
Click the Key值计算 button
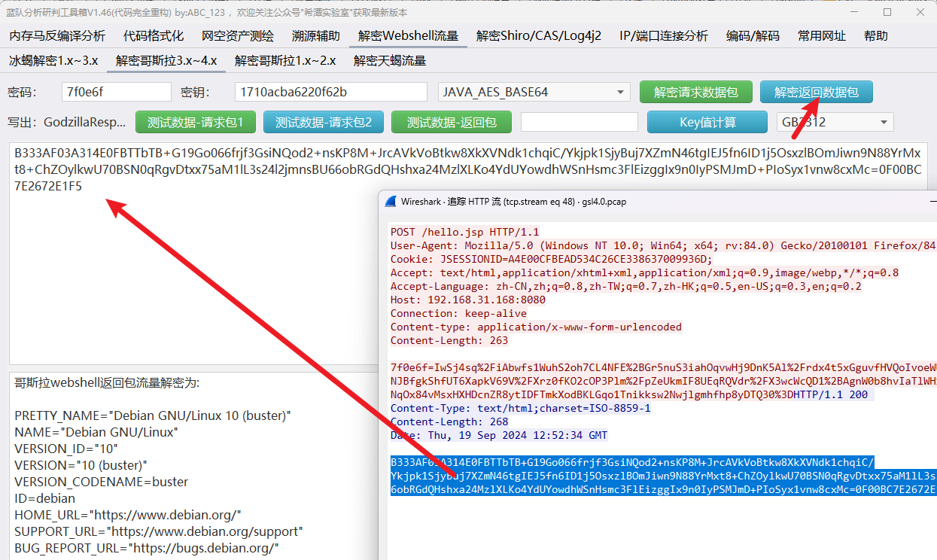point(707,122)
